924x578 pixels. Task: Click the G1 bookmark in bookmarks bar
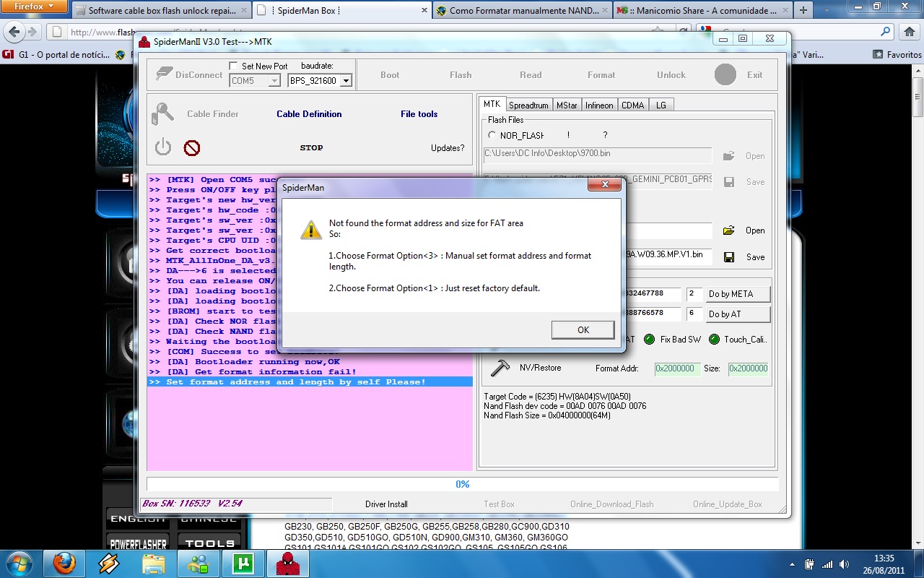pyautogui.click(x=56, y=55)
